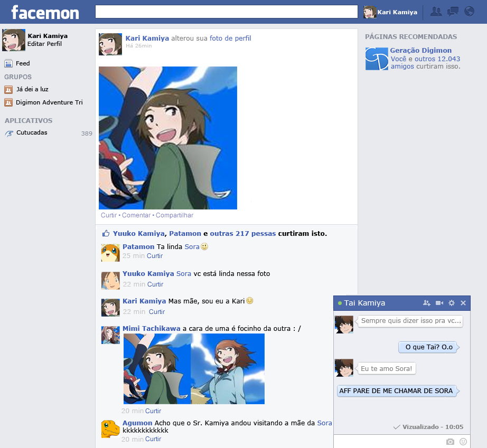Viewport: 487px width, 448px height.
Task: Click Tai Kamiya chat title
Action: 364,303
